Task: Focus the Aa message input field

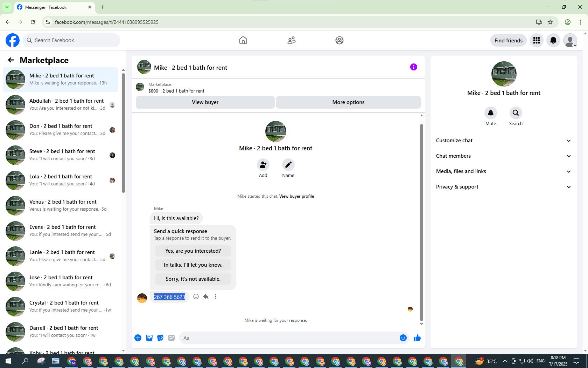Action: tap(289, 338)
